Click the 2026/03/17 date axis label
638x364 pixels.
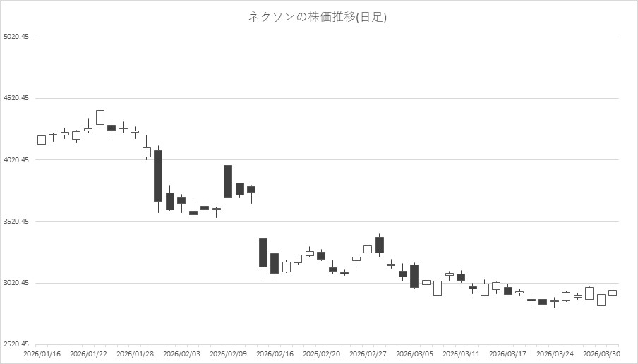click(x=507, y=353)
